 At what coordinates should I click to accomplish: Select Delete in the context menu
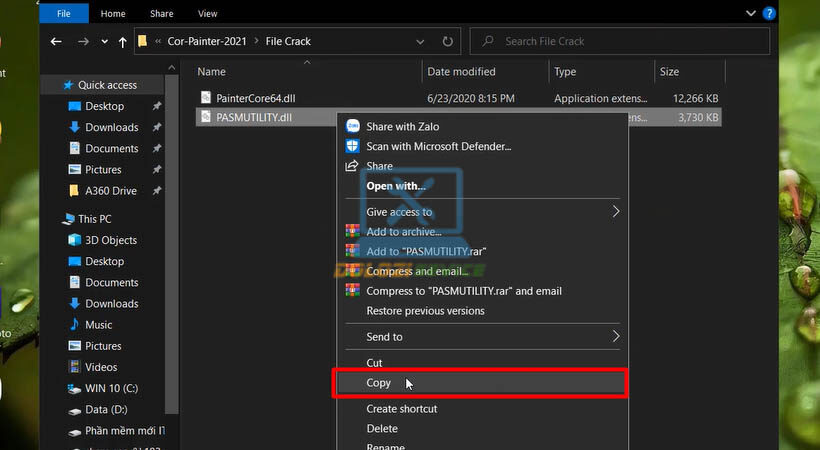382,428
